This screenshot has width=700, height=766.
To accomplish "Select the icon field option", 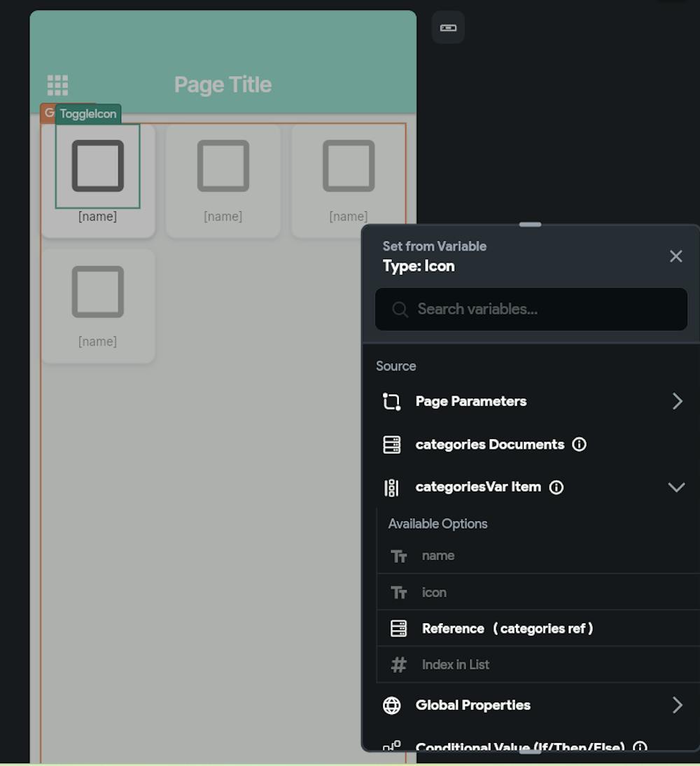I will [434, 592].
